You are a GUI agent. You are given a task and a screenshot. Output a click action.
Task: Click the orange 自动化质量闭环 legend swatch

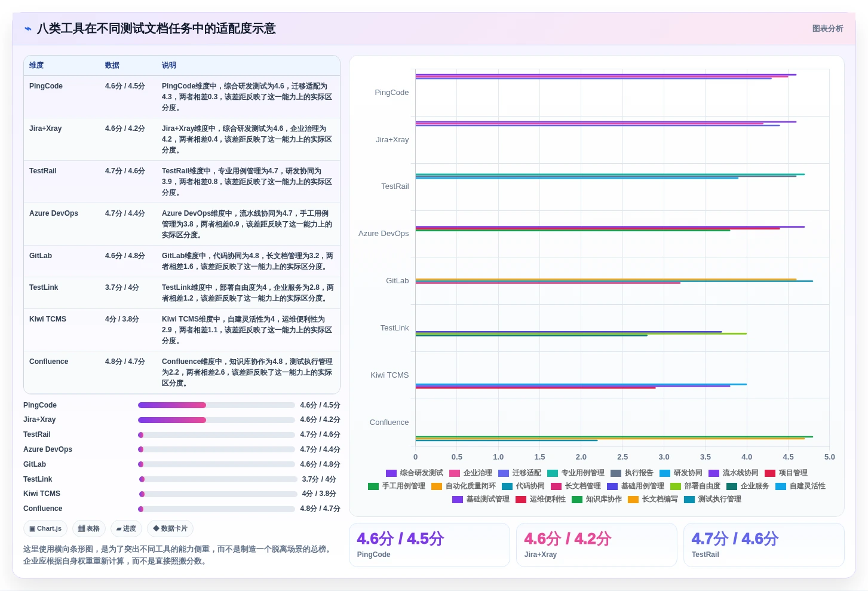(437, 486)
